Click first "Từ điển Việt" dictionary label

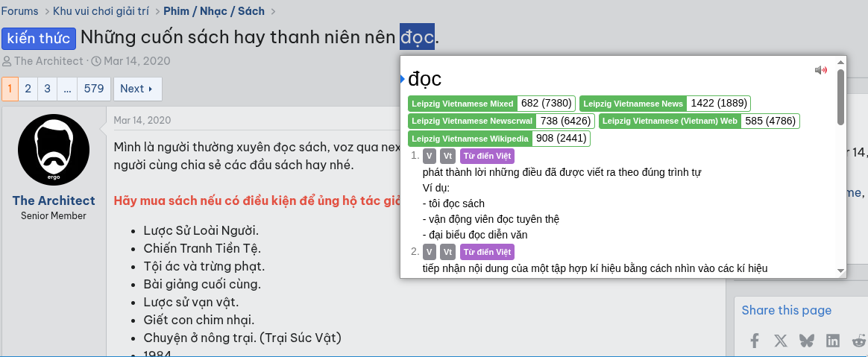(487, 157)
